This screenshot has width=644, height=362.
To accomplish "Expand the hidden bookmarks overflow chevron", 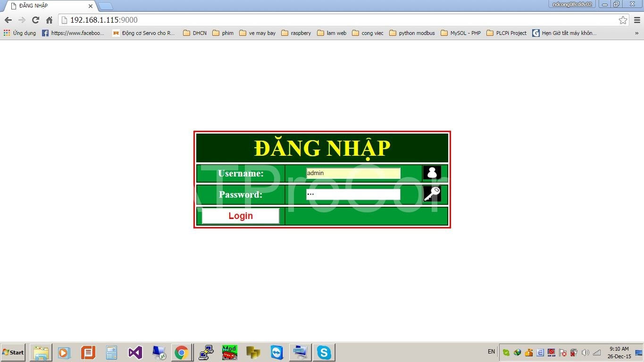I will click(636, 33).
